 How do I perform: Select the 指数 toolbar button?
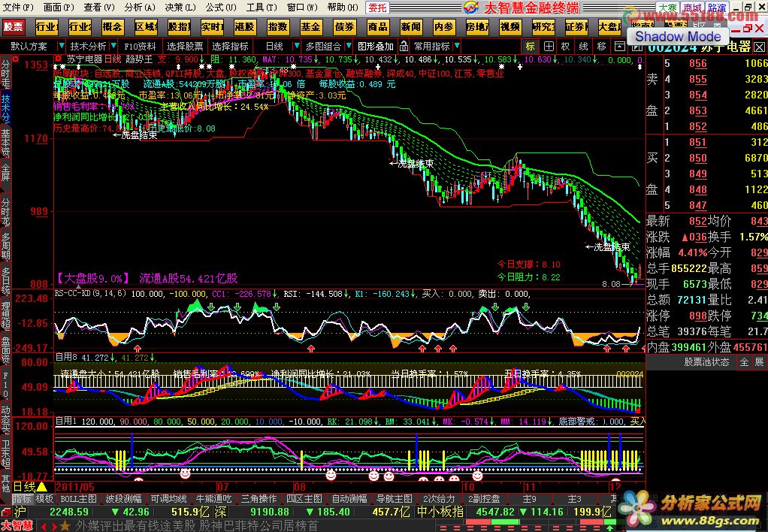pyautogui.click(x=278, y=26)
